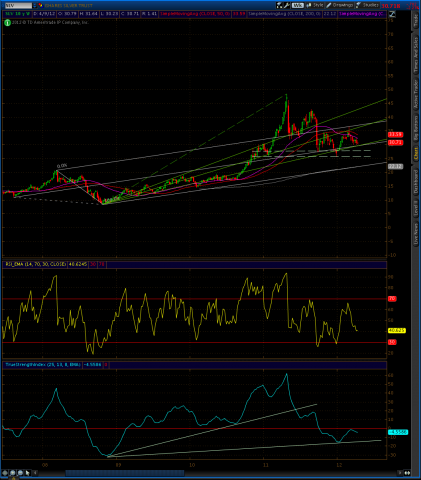Click the pan crosshair icon at bottom left
The image size is (421, 480).
coord(5,473)
